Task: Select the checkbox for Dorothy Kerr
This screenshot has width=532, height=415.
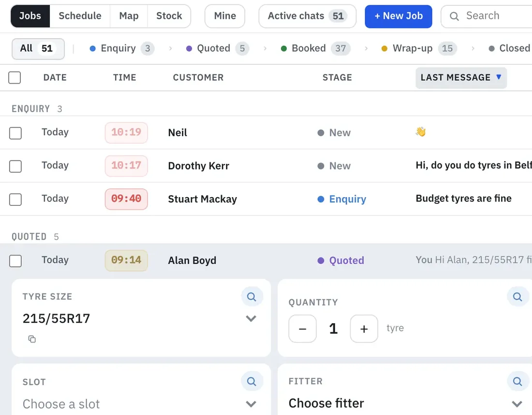Action: coord(15,167)
